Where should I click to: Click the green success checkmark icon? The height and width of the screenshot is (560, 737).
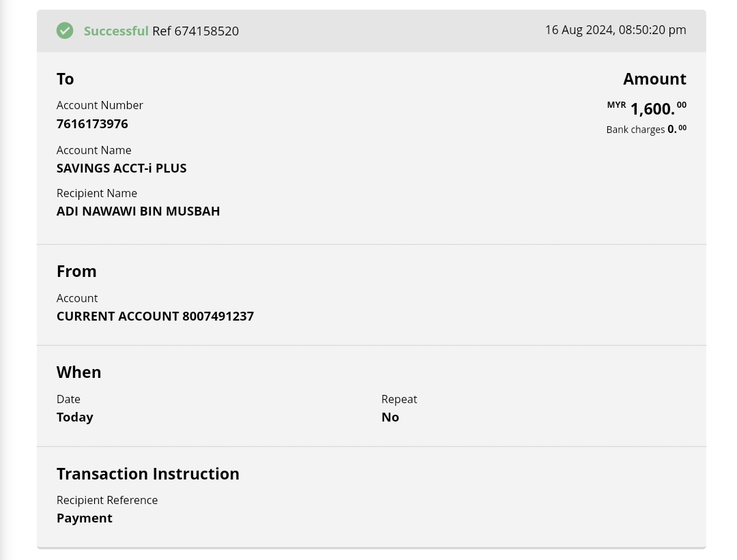point(65,31)
